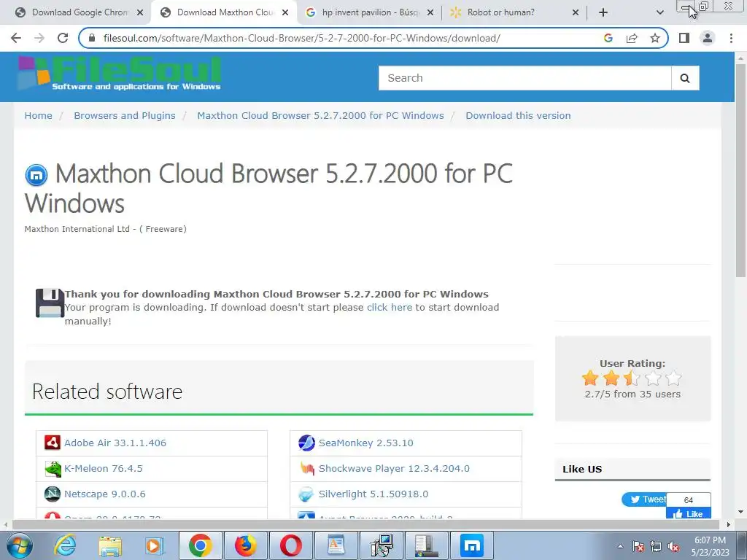747x560 pixels.
Task: Bookmark this page with star icon
Action: pyautogui.click(x=655, y=38)
